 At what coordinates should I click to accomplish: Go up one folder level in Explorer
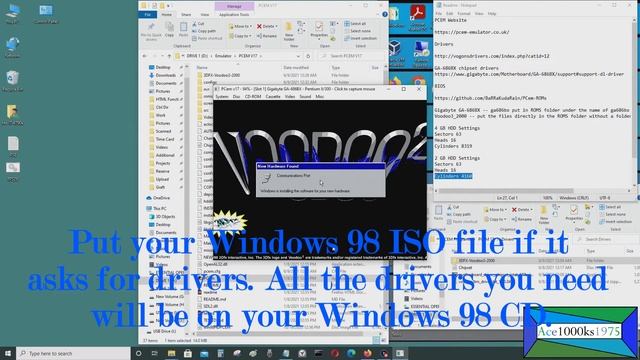coord(169,56)
